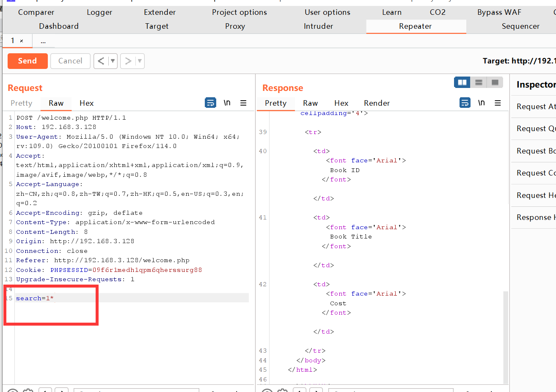Click Book Title text in response
Screen dimensions: 556x392
(x=351, y=237)
